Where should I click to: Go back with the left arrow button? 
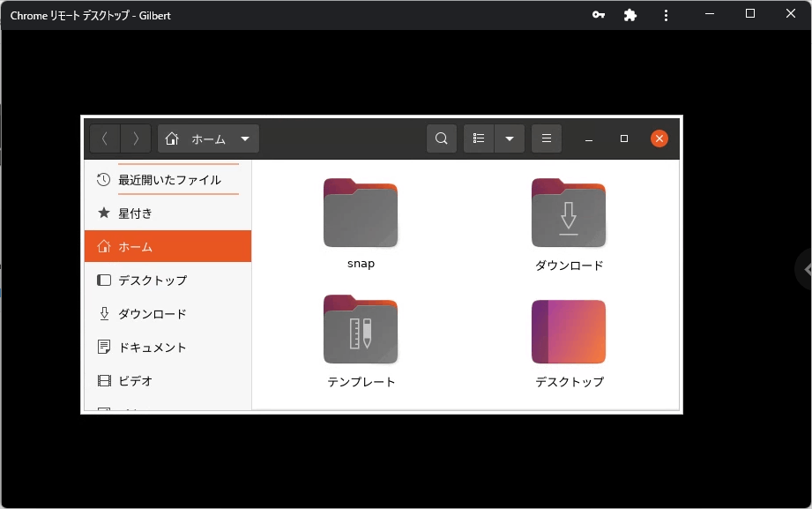coord(105,138)
